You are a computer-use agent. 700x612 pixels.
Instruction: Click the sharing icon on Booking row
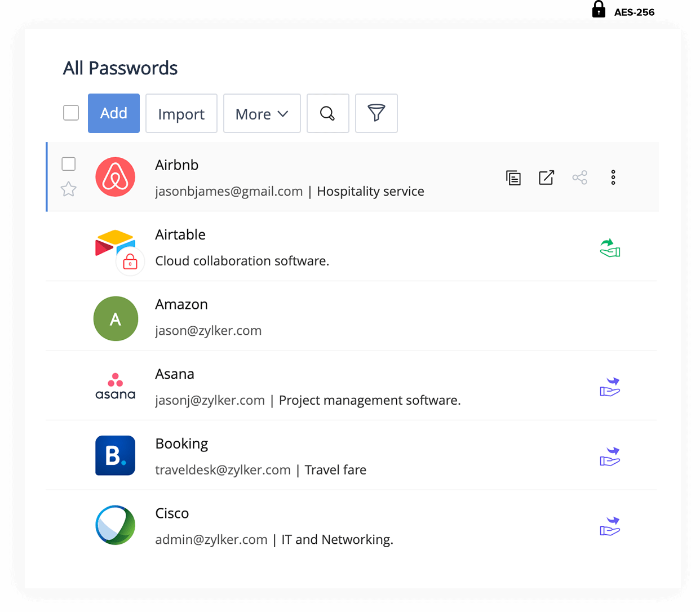[x=610, y=456]
